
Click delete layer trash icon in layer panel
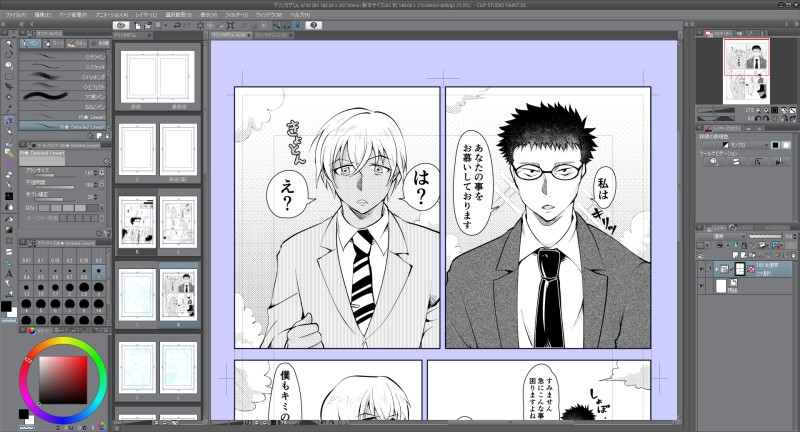792,255
